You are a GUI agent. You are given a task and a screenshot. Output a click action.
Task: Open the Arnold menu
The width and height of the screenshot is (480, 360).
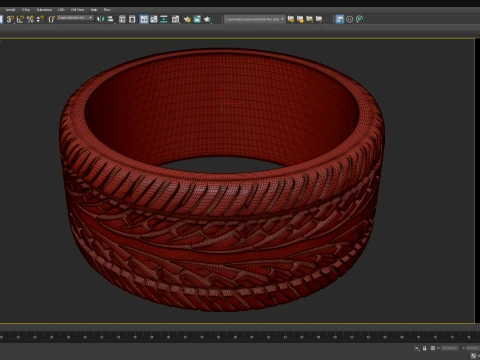[10, 10]
